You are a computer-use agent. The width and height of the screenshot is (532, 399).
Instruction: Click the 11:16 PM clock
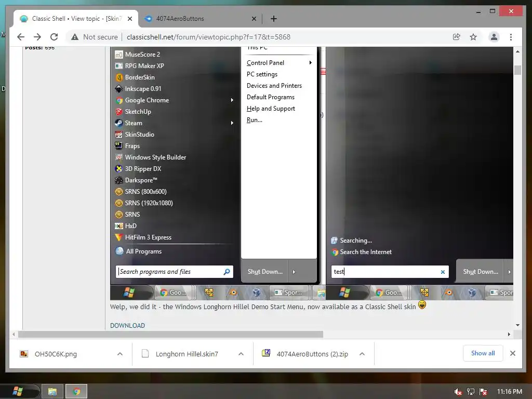tap(510, 392)
